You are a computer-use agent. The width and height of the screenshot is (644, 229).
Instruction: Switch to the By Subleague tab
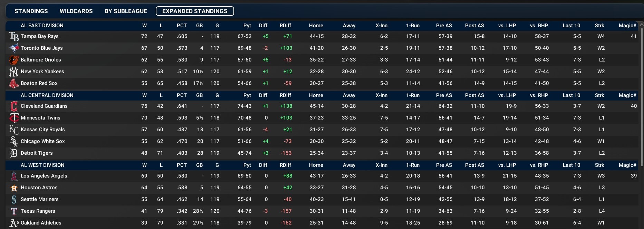pyautogui.click(x=126, y=11)
